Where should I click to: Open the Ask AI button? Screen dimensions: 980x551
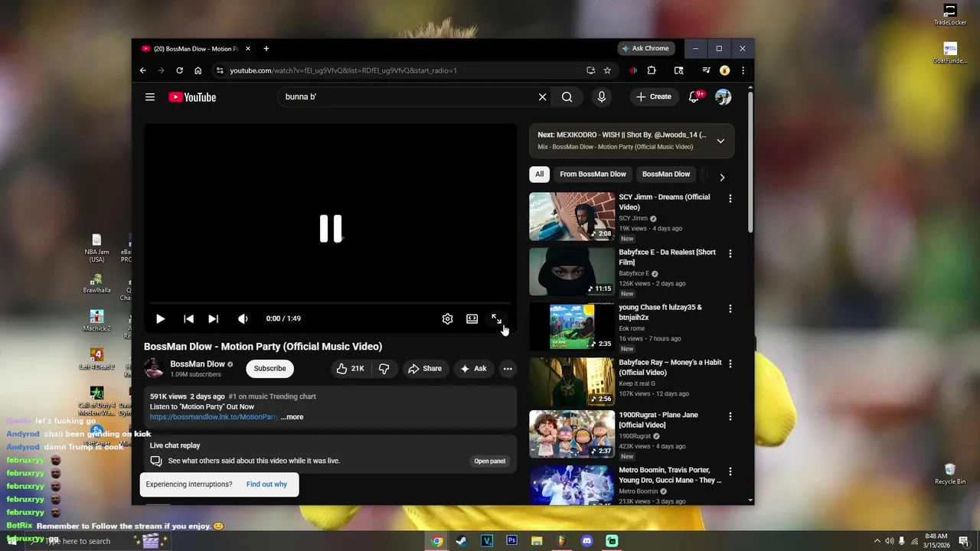coord(473,369)
